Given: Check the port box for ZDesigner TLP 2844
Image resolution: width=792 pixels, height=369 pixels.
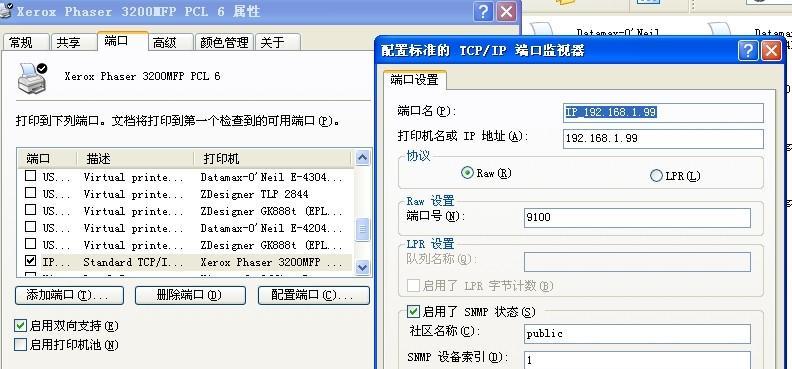Looking at the screenshot, I should point(31,193).
